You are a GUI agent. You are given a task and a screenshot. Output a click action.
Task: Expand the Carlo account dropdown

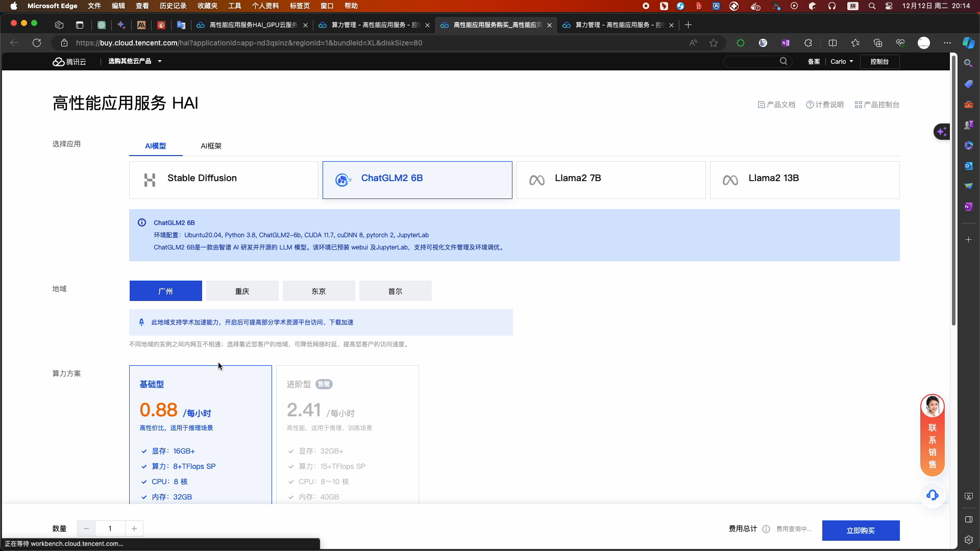[x=842, y=61]
